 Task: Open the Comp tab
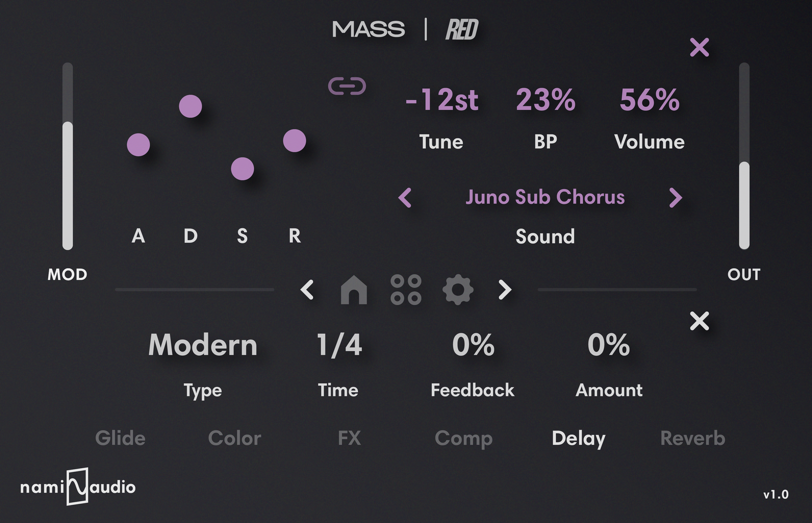(x=464, y=438)
